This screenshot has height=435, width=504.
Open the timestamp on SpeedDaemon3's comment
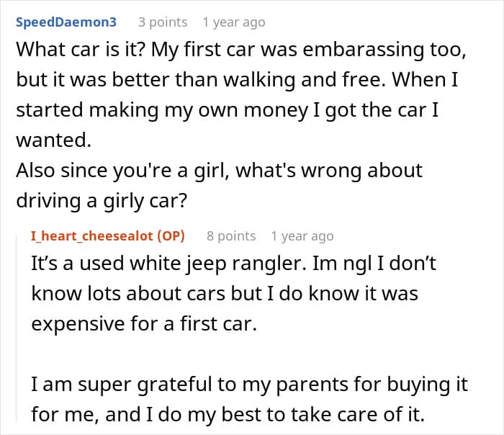tap(233, 22)
